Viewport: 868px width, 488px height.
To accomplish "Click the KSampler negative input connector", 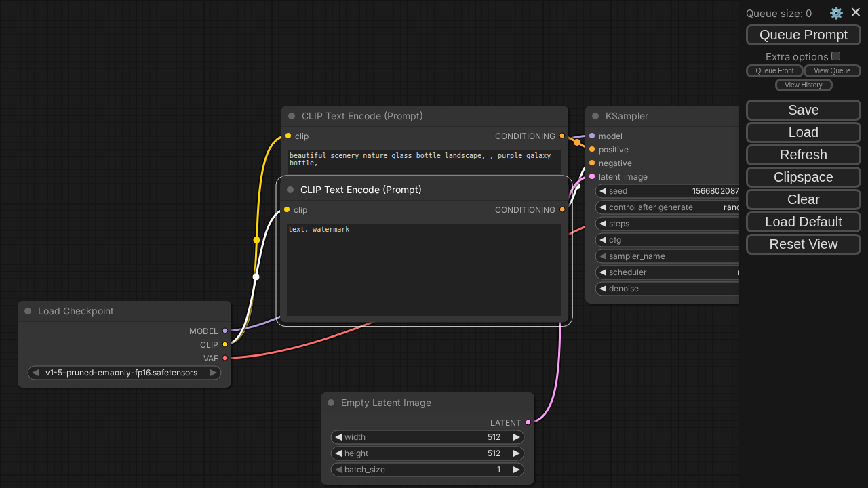I will click(x=592, y=163).
